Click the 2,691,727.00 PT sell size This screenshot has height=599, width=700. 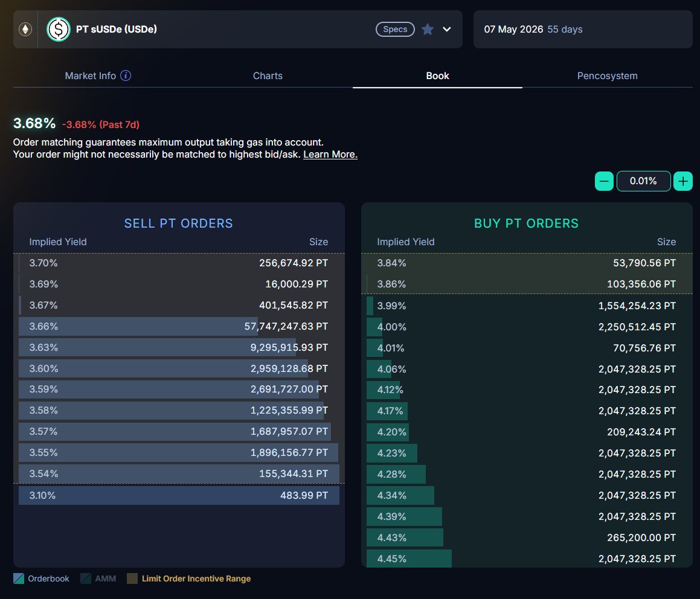coord(289,389)
